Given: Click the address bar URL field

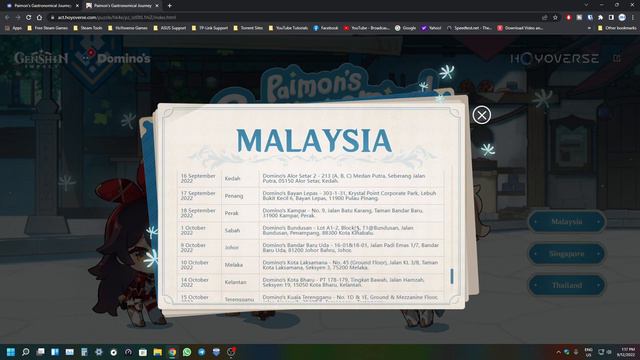Looking at the screenshot, I should click(x=294, y=18).
